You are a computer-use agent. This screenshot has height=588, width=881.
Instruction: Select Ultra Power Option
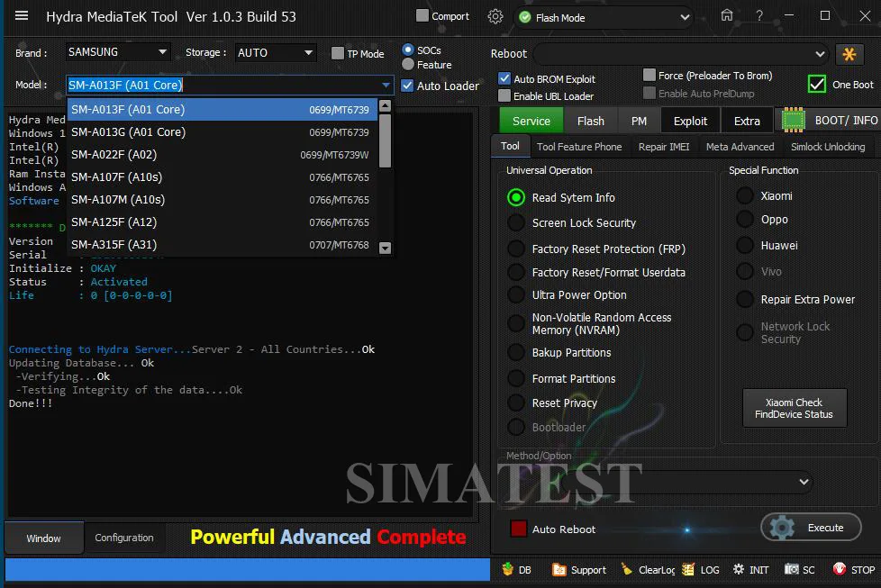[516, 294]
